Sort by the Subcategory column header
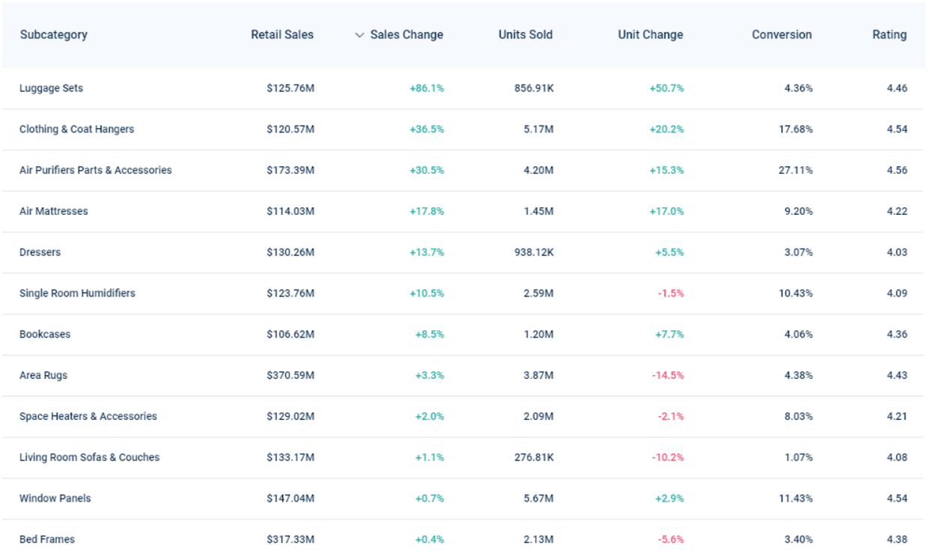 [x=53, y=35]
